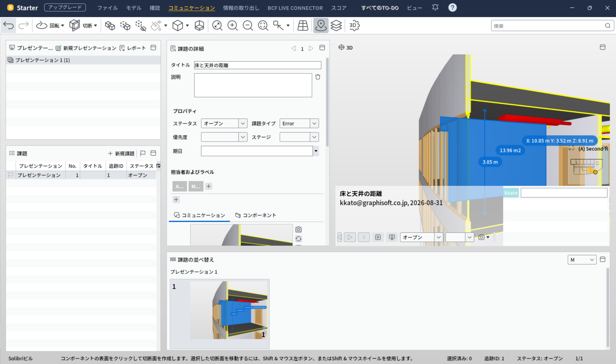Click the Redo arrow in toolbar
Viewport: 616px width, 364px height.
24,25
